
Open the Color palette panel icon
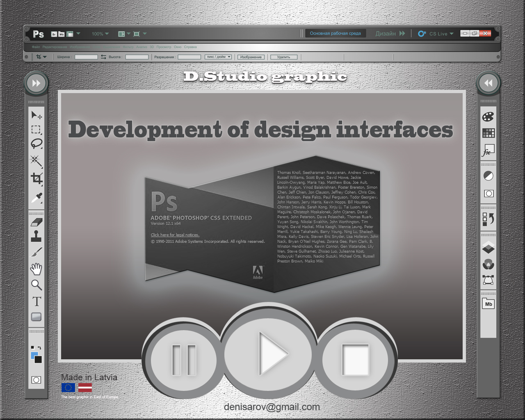(x=488, y=117)
